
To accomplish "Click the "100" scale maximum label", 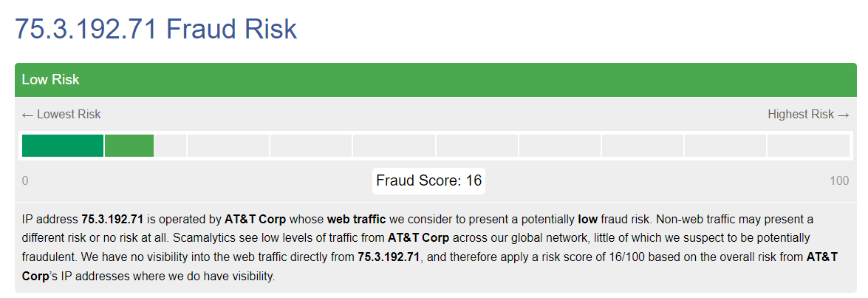I will [839, 181].
